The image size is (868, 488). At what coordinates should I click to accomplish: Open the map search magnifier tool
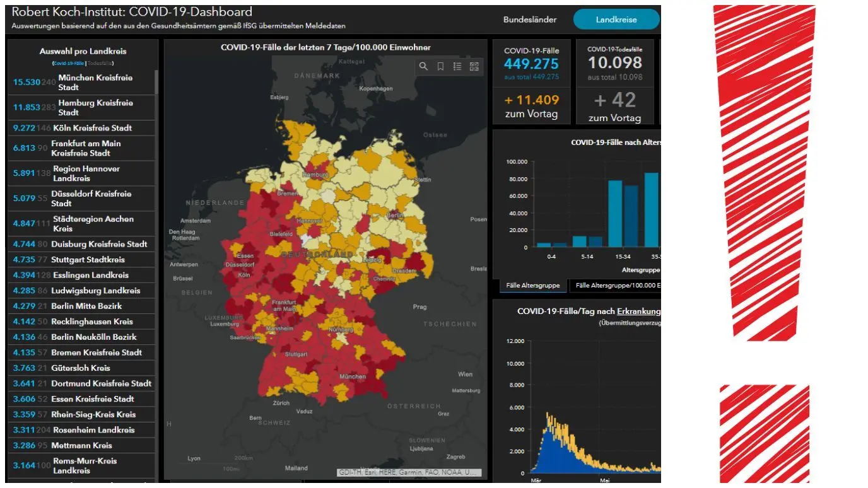tap(423, 66)
